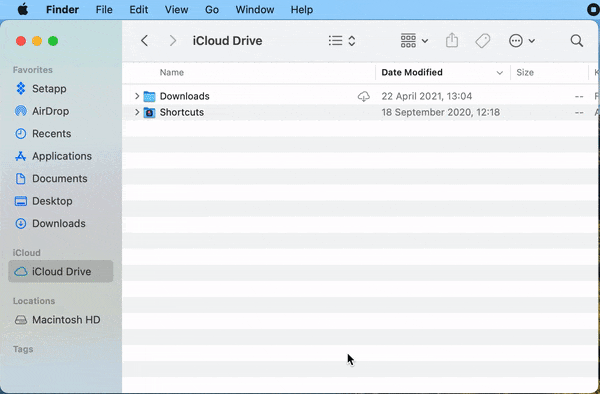Screen dimensions: 600x394
Task: Click the Edit Tags icon
Action: click(x=483, y=41)
